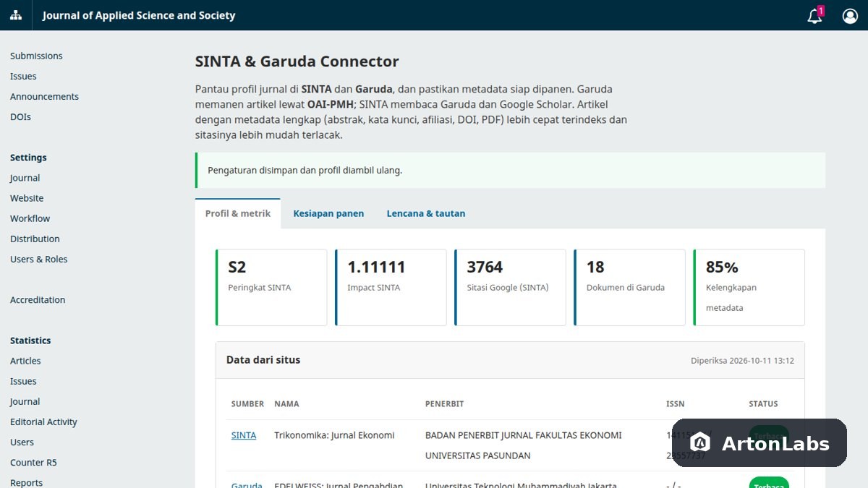This screenshot has width=868, height=488.
Task: Click the ISSN column header
Action: point(675,403)
